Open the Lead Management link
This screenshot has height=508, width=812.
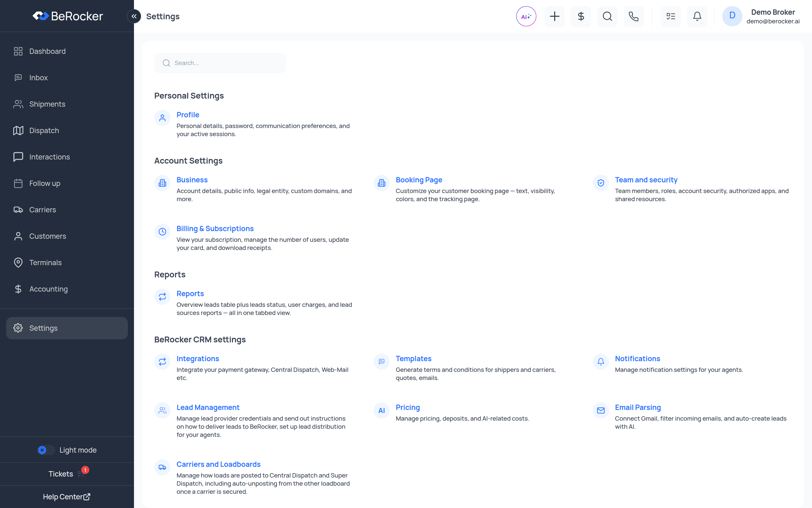[x=208, y=407]
